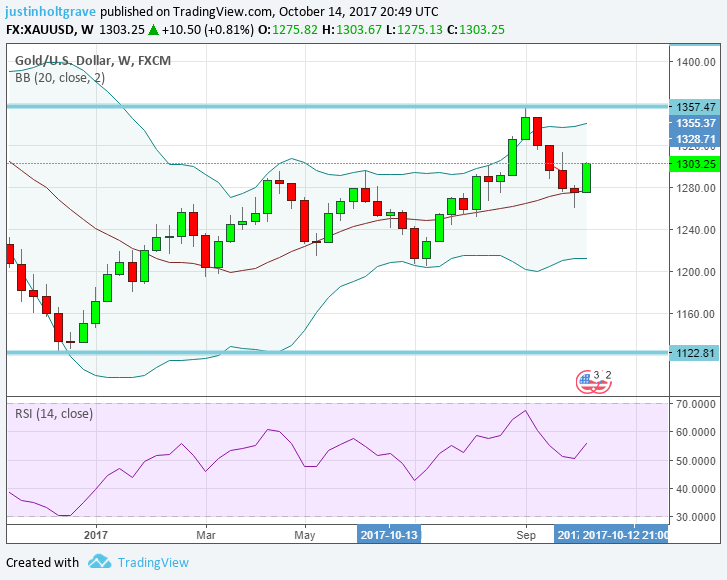This screenshot has width=727, height=580.
Task: Open the justinholtgrave author link
Action: (x=51, y=11)
